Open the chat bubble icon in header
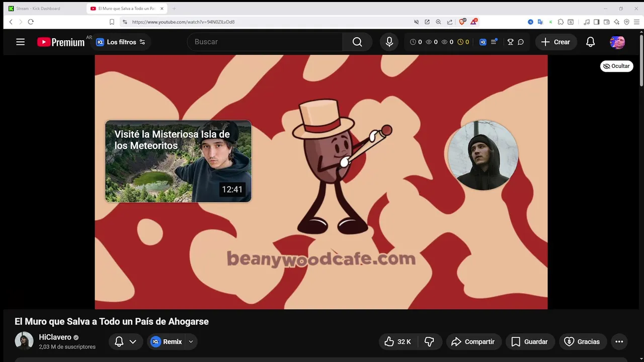 pyautogui.click(x=521, y=42)
